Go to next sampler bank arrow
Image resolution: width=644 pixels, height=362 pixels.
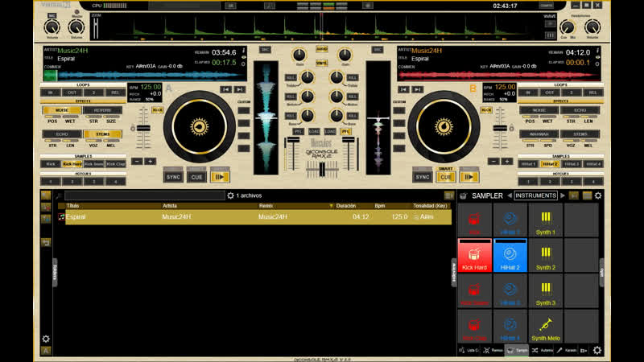click(563, 195)
